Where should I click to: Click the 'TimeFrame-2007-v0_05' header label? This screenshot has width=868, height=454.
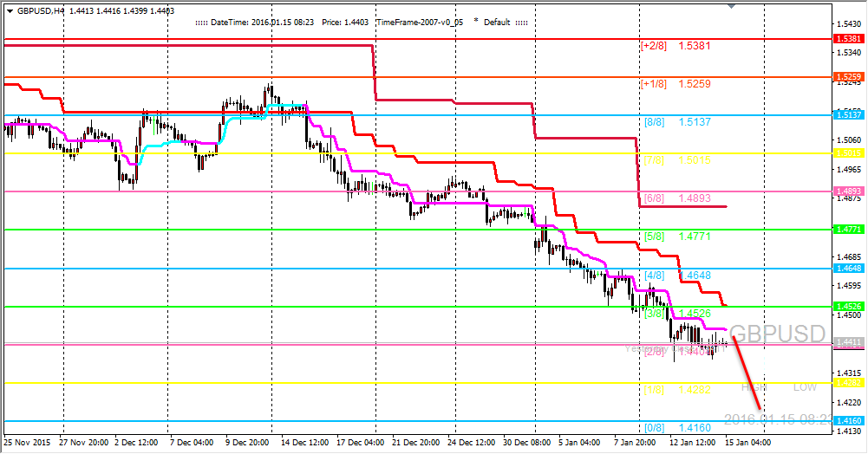(420, 23)
